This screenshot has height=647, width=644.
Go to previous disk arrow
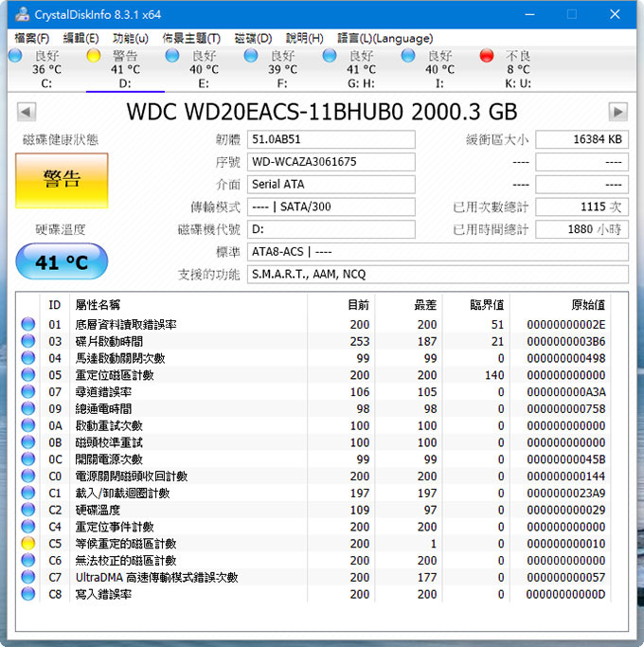coord(27,112)
